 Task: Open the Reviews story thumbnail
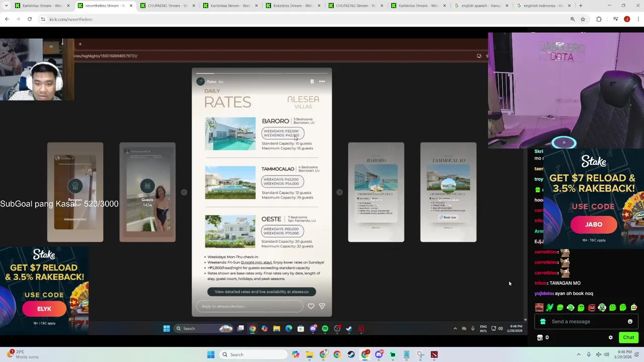[x=75, y=192]
